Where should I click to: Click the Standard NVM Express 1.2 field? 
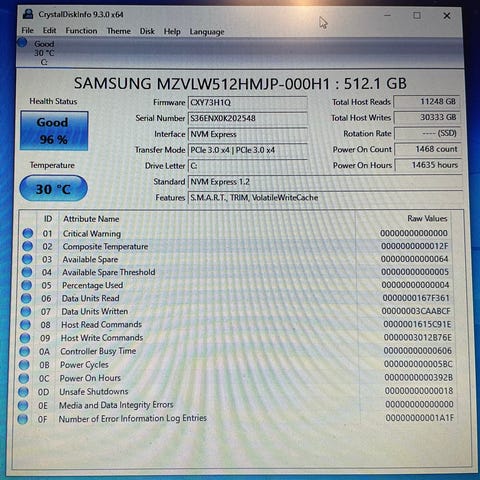point(325,182)
